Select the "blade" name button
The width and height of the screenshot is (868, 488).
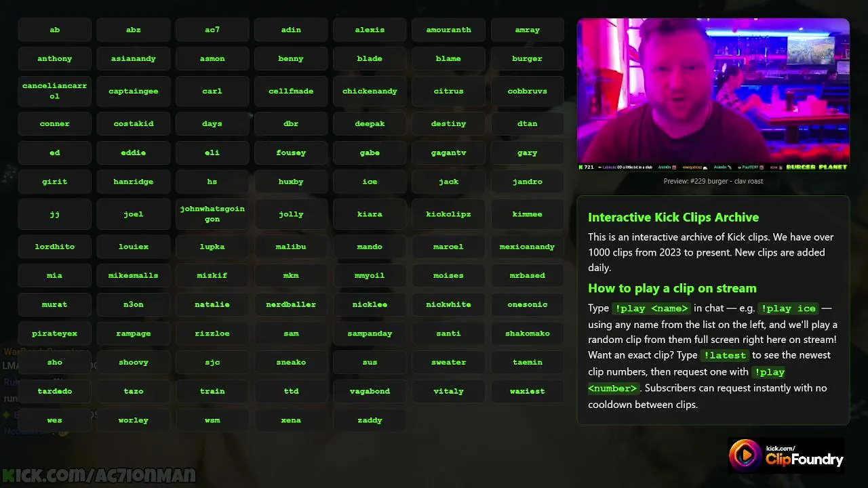coord(370,59)
